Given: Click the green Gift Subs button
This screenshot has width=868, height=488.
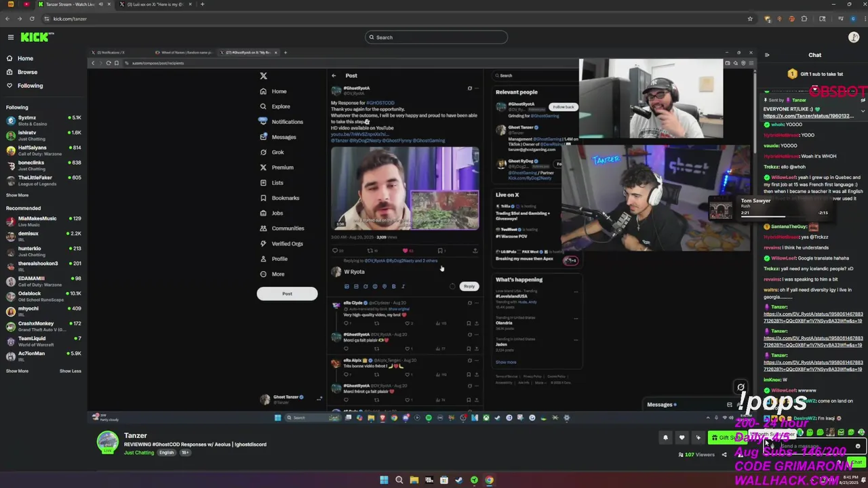Looking at the screenshot, I should tap(727, 438).
